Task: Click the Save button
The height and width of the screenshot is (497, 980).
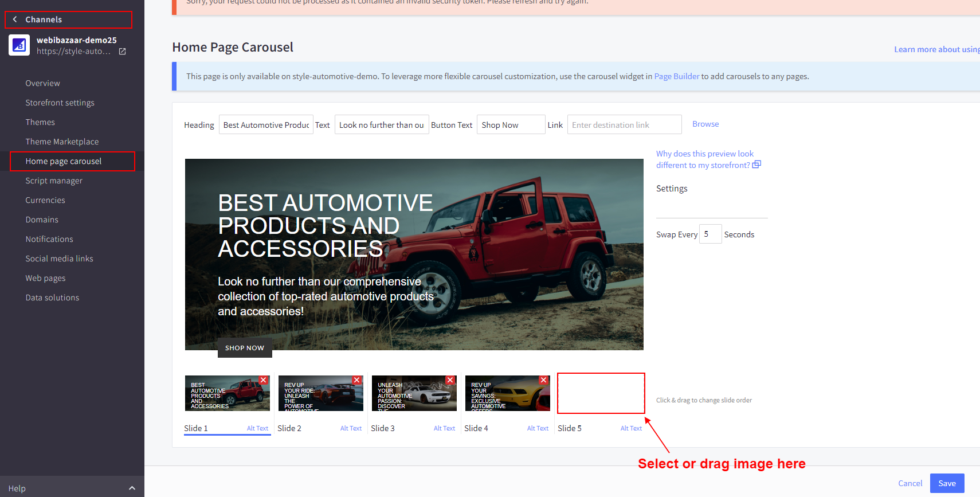Action: tap(947, 483)
